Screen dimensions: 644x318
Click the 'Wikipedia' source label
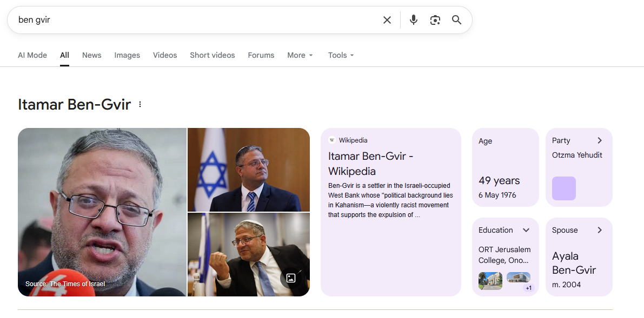click(353, 140)
